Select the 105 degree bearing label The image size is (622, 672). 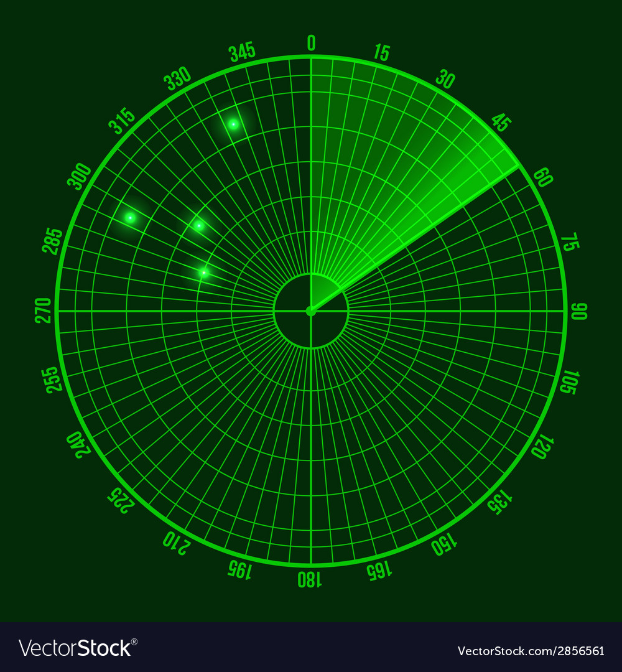[x=569, y=381]
